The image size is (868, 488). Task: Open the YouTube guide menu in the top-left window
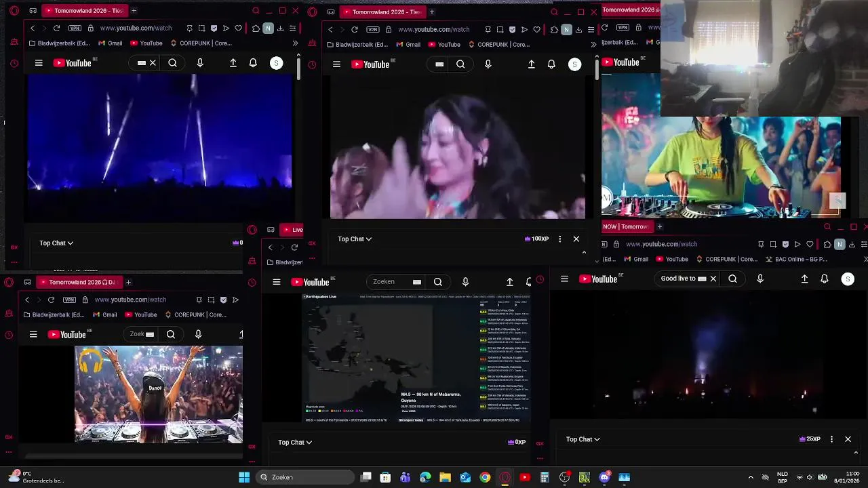click(x=39, y=63)
